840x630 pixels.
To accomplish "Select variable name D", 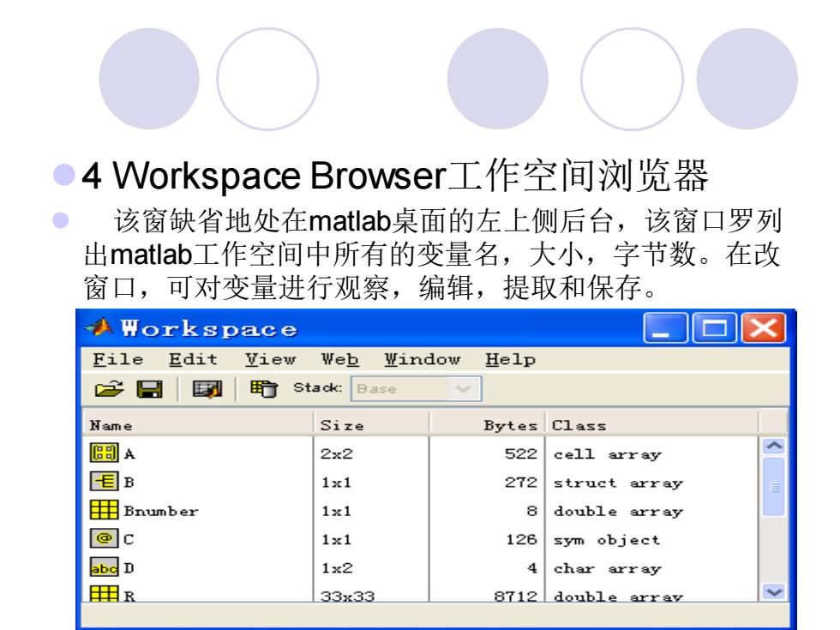I will coord(129,567).
